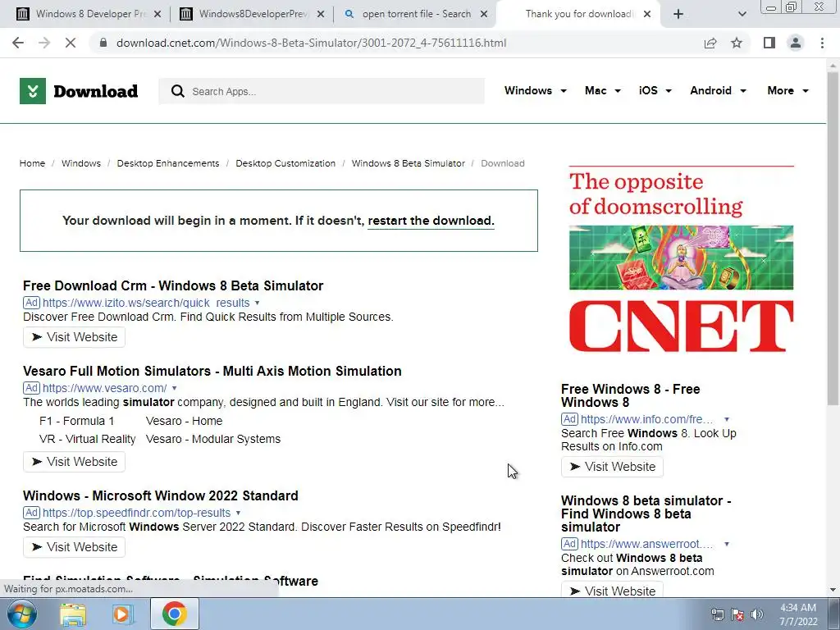Bookmark this page with the star icon
This screenshot has width=840, height=630.
coord(737,43)
